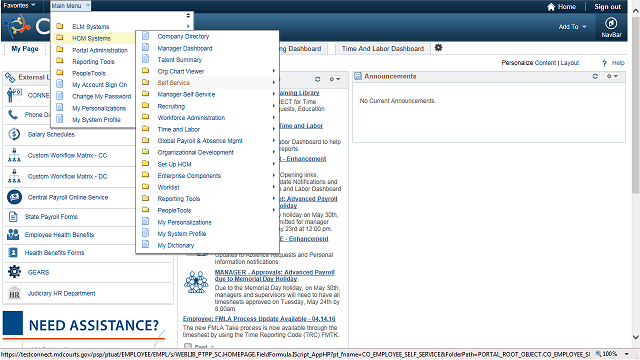Click the Custom Workflow Matrix - DC icon

click(14, 176)
